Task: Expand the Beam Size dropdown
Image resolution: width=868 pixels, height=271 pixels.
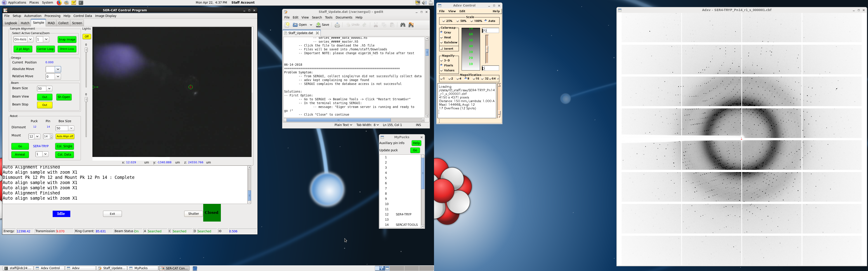Action: 49,89
